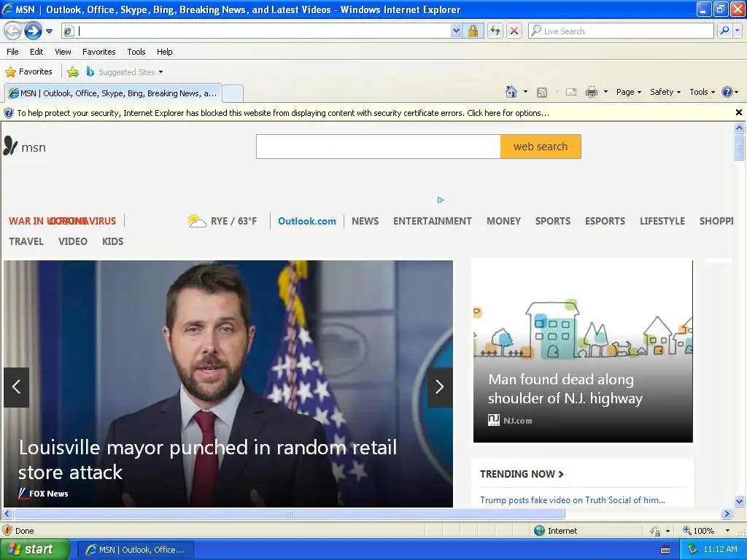Click the security information bar message
This screenshot has height=560, width=747.
coord(283,113)
